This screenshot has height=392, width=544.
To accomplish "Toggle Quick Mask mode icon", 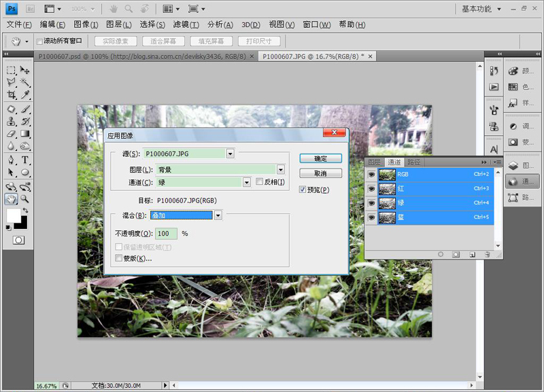I will 18,240.
